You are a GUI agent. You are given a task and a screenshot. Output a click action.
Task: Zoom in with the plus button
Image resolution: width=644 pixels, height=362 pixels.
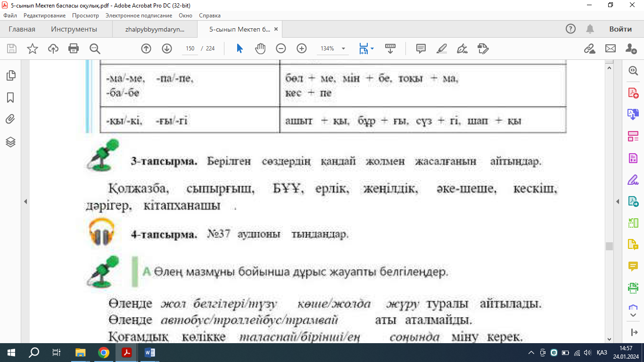[x=302, y=49]
